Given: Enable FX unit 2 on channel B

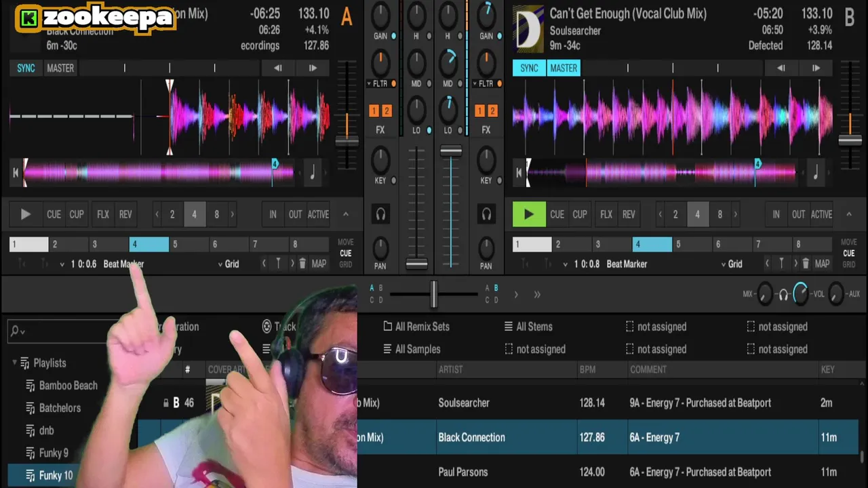Looking at the screenshot, I should [x=492, y=111].
